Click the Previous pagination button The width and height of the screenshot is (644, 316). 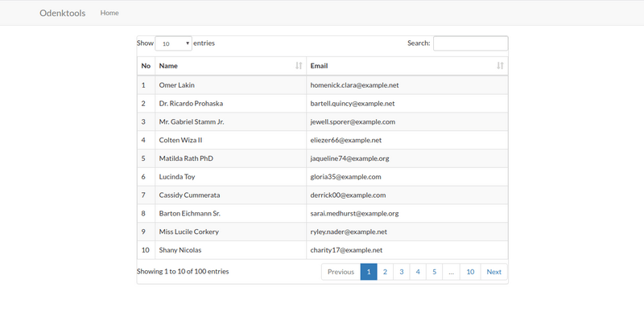[341, 272]
